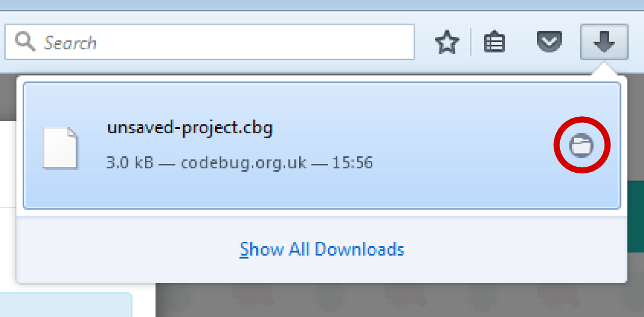Click the 15:56 download time text
The width and height of the screenshot is (644, 317).
pyautogui.click(x=352, y=163)
